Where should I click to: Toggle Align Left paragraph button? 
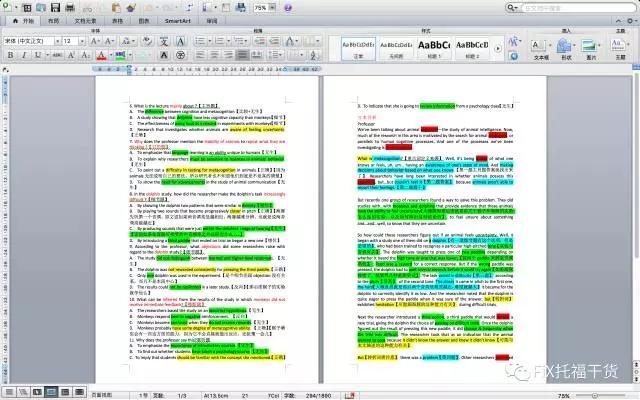pyautogui.click(x=200, y=55)
